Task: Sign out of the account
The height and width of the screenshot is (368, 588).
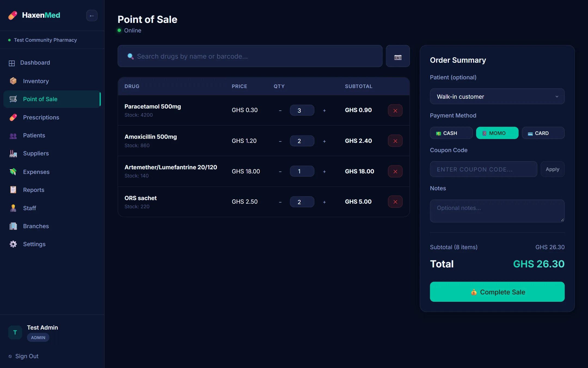Action: click(x=23, y=356)
